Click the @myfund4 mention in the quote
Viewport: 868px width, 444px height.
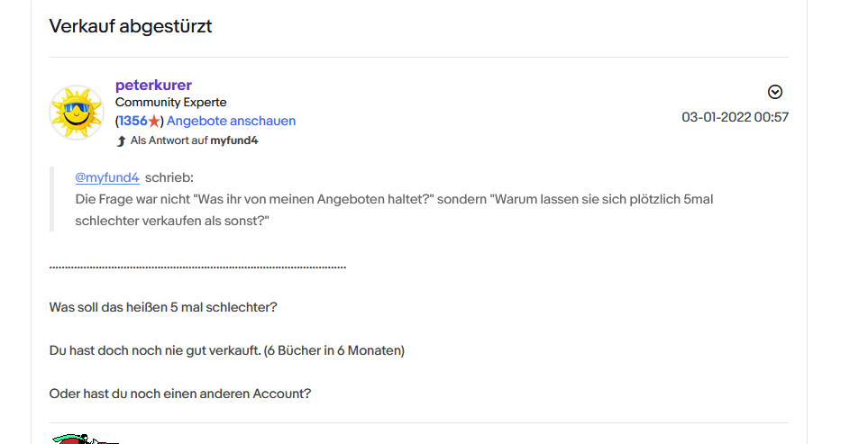coord(106,177)
